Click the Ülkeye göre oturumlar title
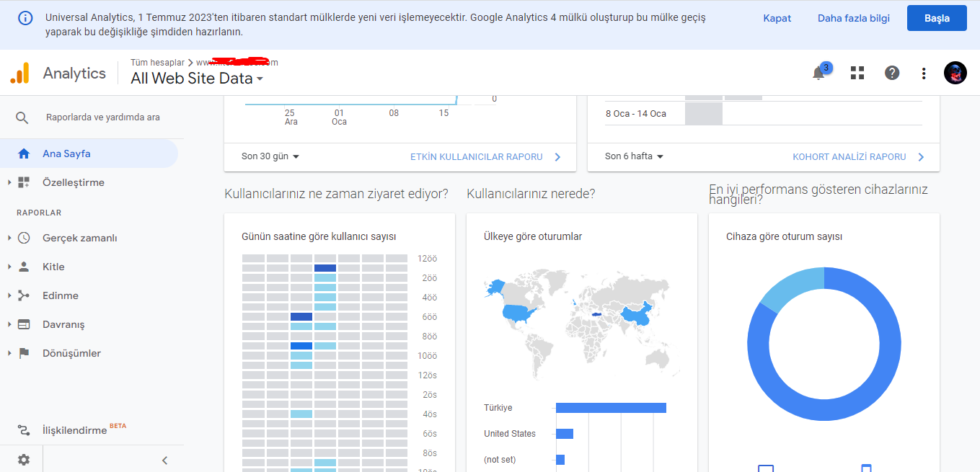This screenshot has width=980, height=472. coord(533,236)
